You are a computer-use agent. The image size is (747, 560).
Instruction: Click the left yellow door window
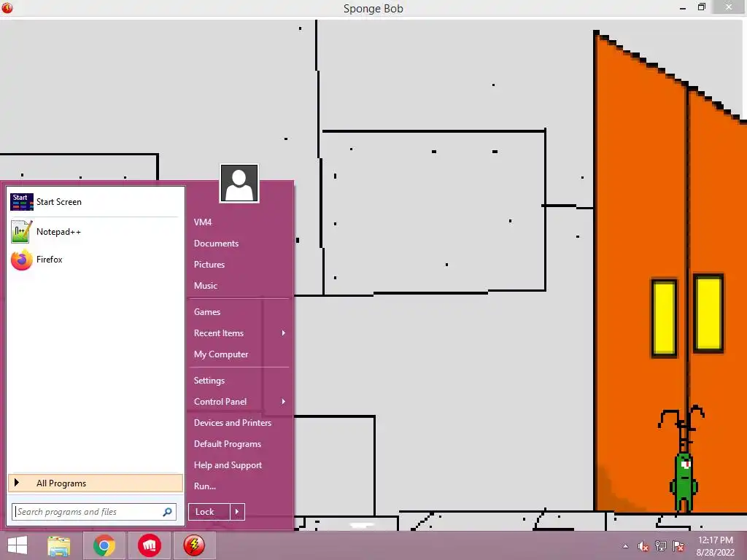pyautogui.click(x=664, y=318)
